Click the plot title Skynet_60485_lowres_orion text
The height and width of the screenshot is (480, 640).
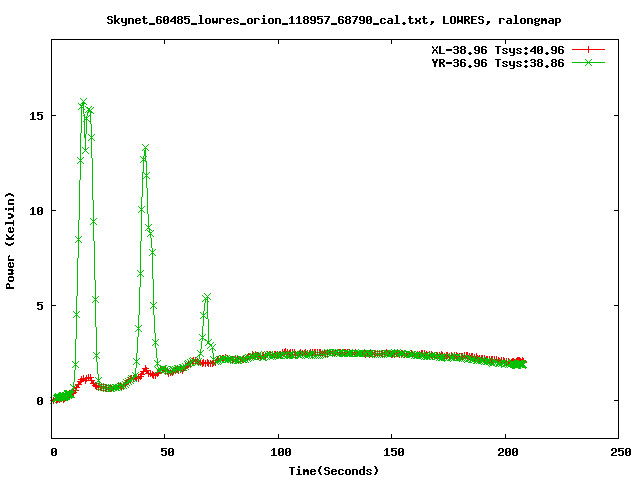tap(333, 20)
